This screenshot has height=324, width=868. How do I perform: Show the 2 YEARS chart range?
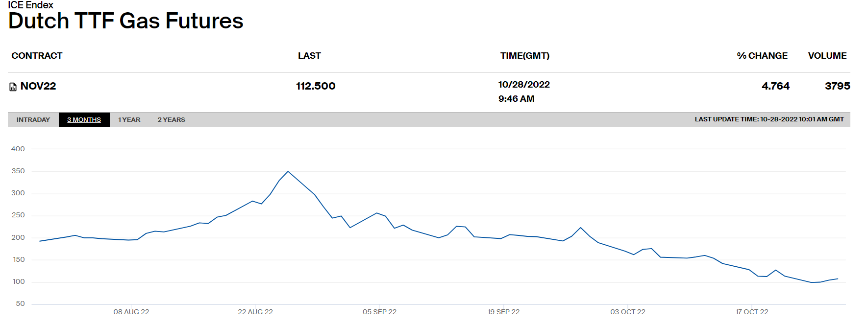click(171, 120)
